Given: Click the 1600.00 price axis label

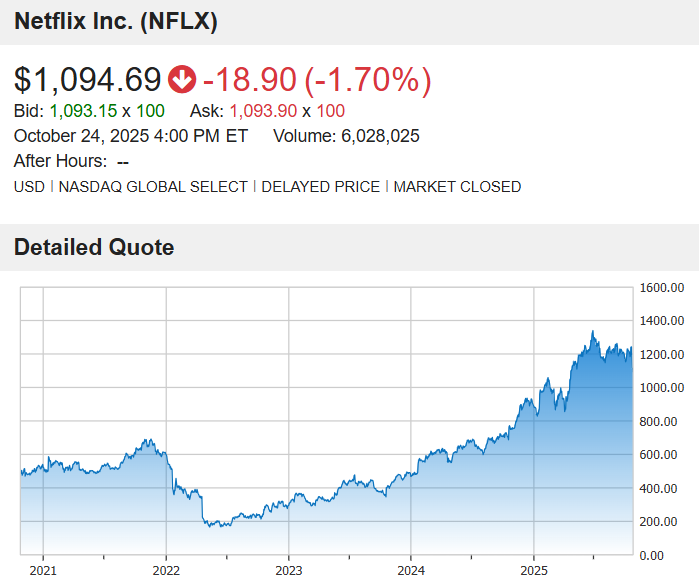Looking at the screenshot, I should [x=662, y=288].
